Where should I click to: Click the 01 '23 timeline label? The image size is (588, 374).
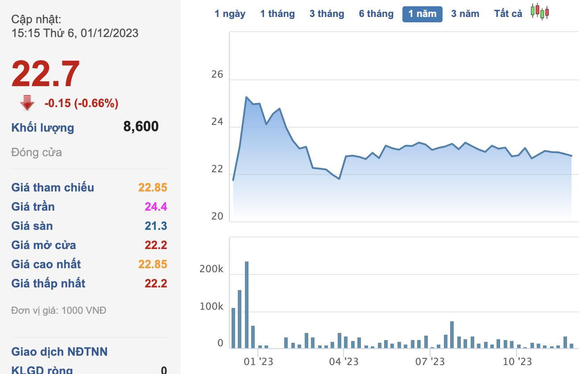pyautogui.click(x=258, y=361)
